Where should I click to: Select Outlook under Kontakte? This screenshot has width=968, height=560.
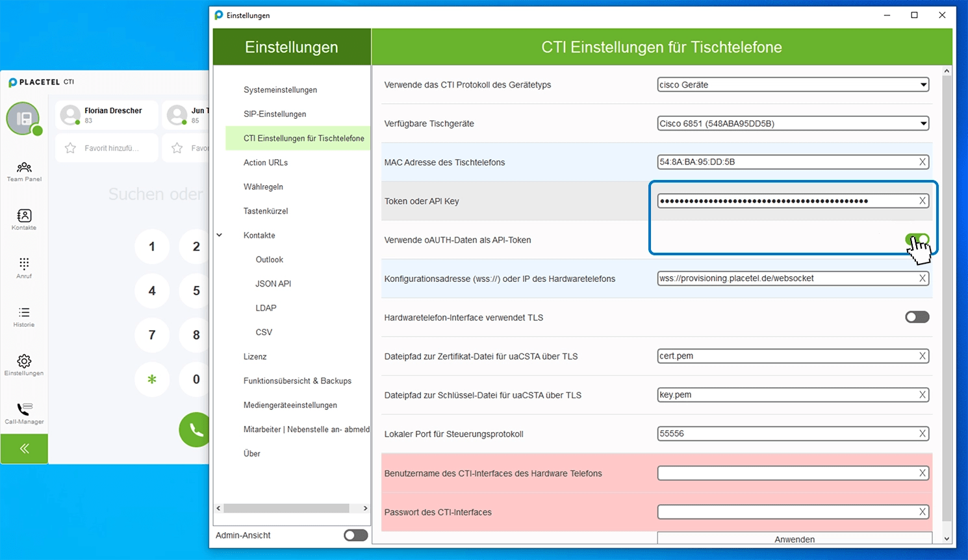coord(269,259)
